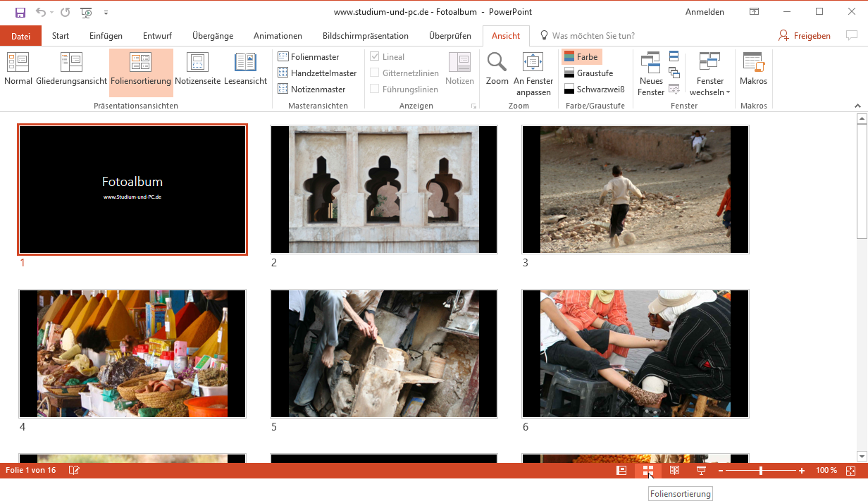Go to the Übergänge tab
The height and width of the screenshot is (501, 868).
click(213, 36)
